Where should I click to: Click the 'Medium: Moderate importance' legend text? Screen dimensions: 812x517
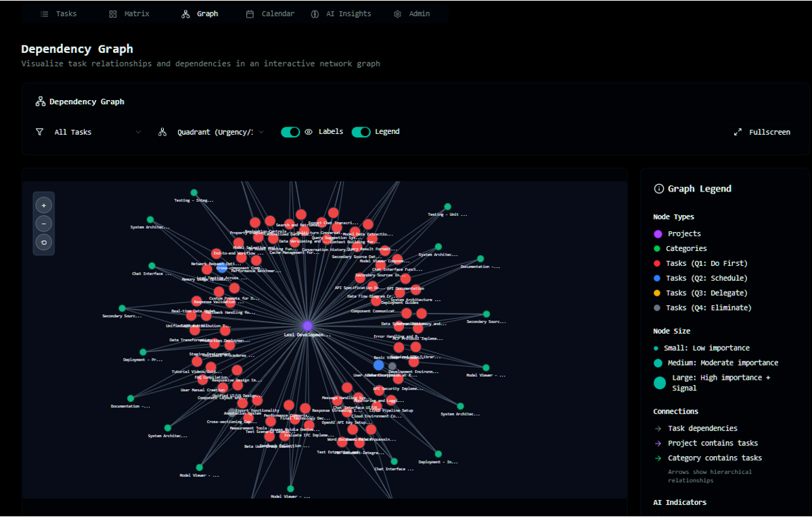tap(723, 363)
